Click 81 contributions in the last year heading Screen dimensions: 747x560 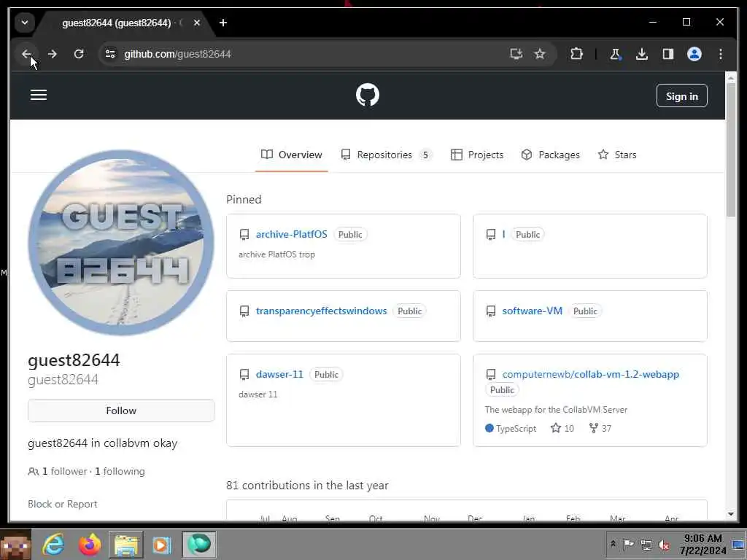(x=307, y=485)
